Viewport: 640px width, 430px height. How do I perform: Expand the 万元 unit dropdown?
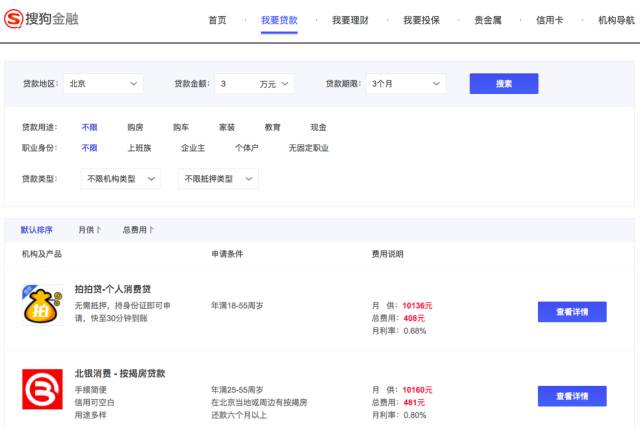[274, 84]
